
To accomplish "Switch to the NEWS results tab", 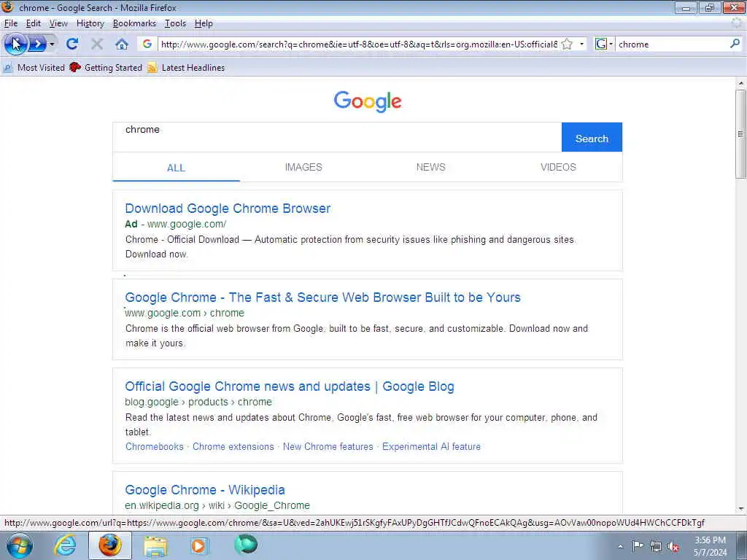I will [430, 167].
